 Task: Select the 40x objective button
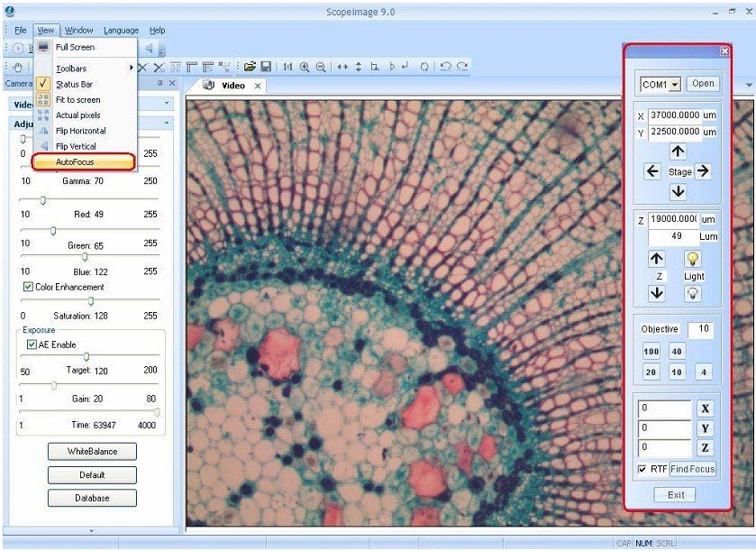(677, 351)
